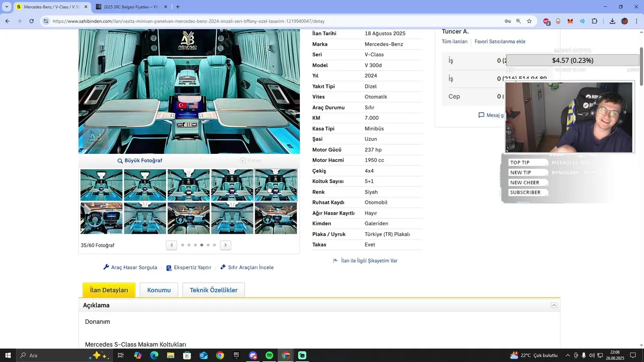Click the 22°C weather widget
The width and height of the screenshot is (644, 362).
click(x=533, y=355)
